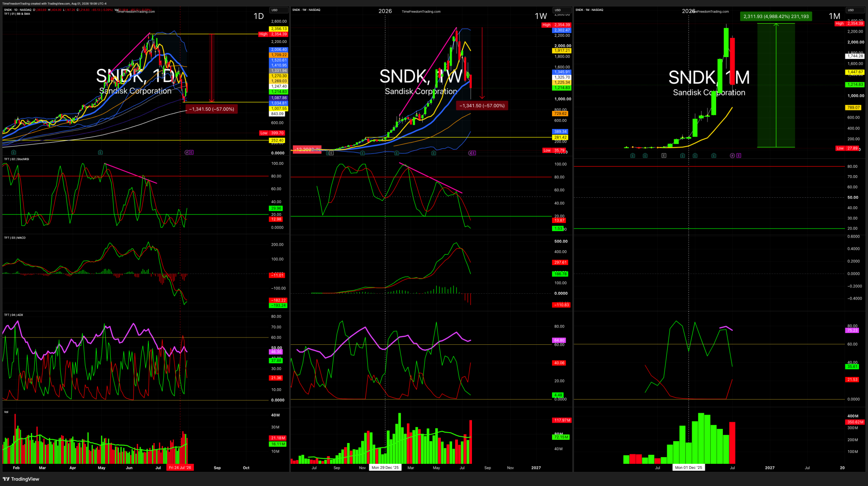868x486 pixels.
Task: Click the Low 399.70 price label
Action: pyautogui.click(x=272, y=133)
